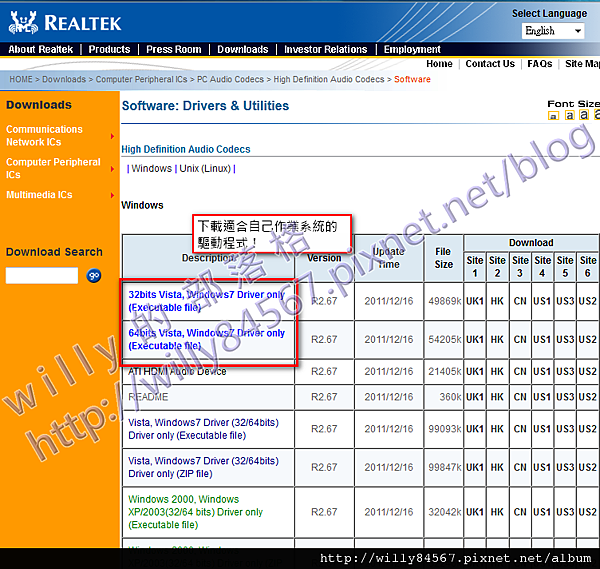Open Vista, Windows7 Driver ZIP file link
Image resolution: width=600 pixels, height=569 pixels.
pos(204,467)
